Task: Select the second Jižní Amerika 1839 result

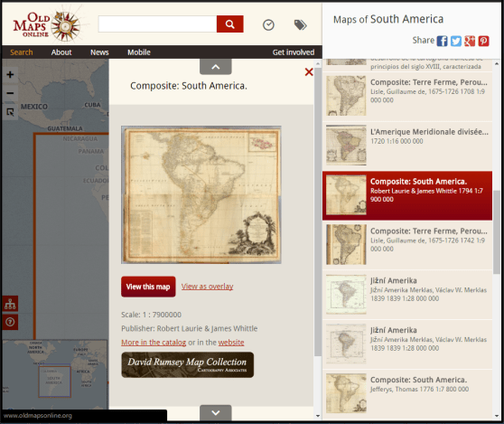Action: click(407, 344)
